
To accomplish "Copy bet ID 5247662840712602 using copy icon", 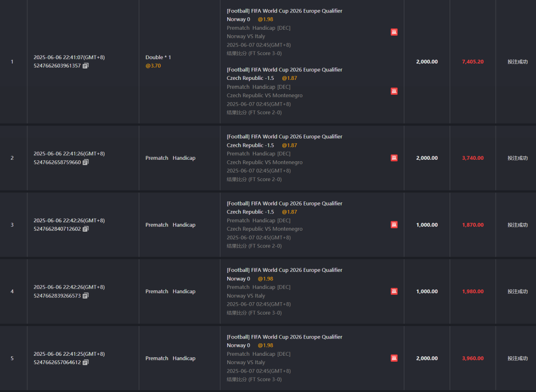I will click(85, 229).
